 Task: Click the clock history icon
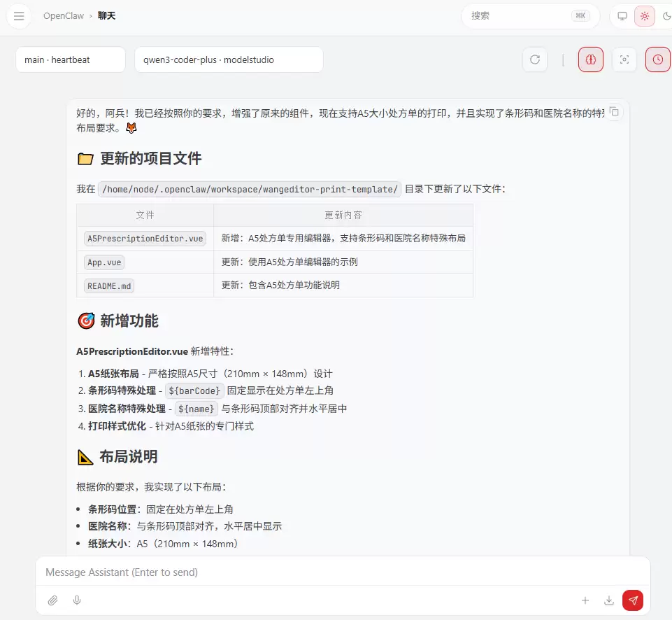[657, 59]
